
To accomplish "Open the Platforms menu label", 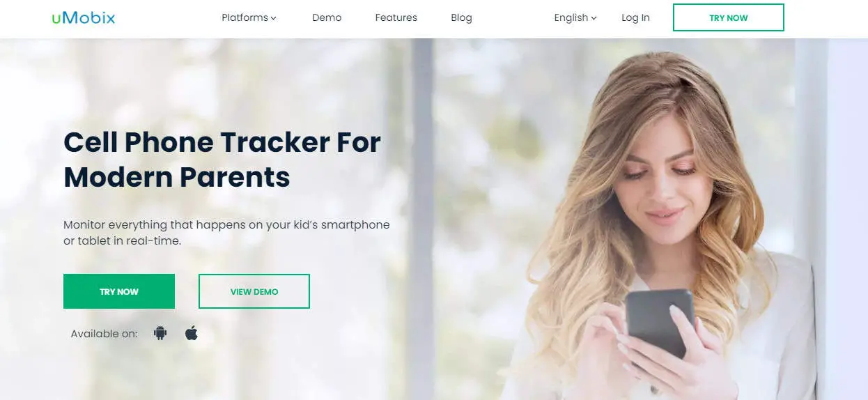I will 245,17.
